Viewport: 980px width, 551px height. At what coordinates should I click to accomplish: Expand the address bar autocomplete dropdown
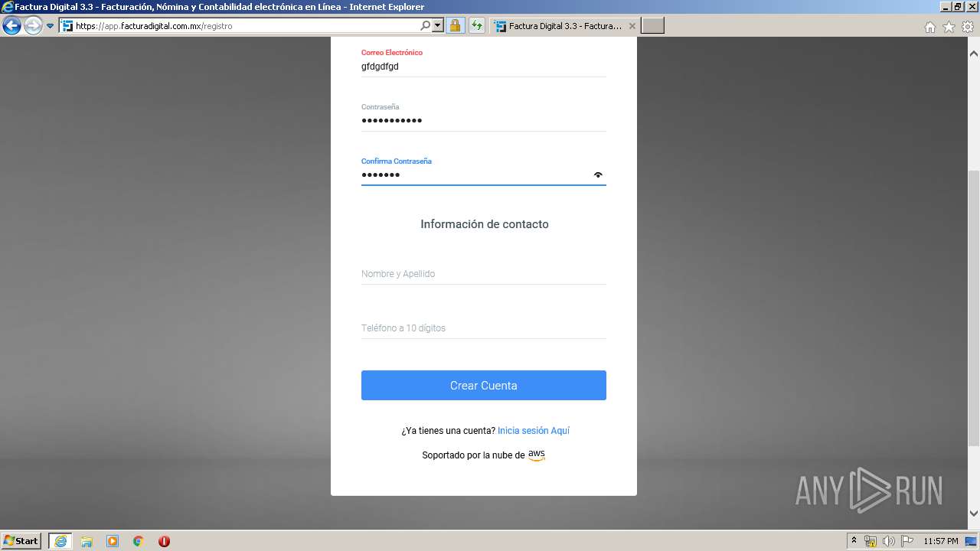click(x=438, y=25)
